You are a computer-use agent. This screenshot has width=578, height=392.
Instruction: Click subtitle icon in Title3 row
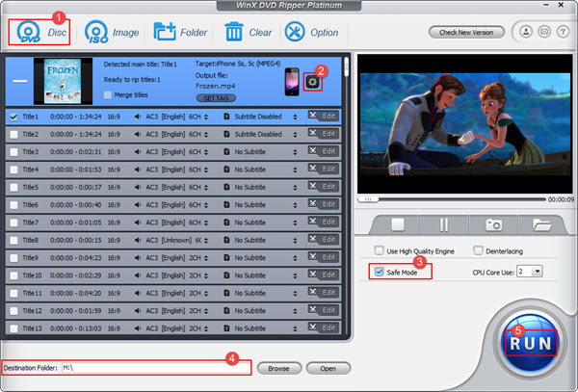click(x=226, y=152)
